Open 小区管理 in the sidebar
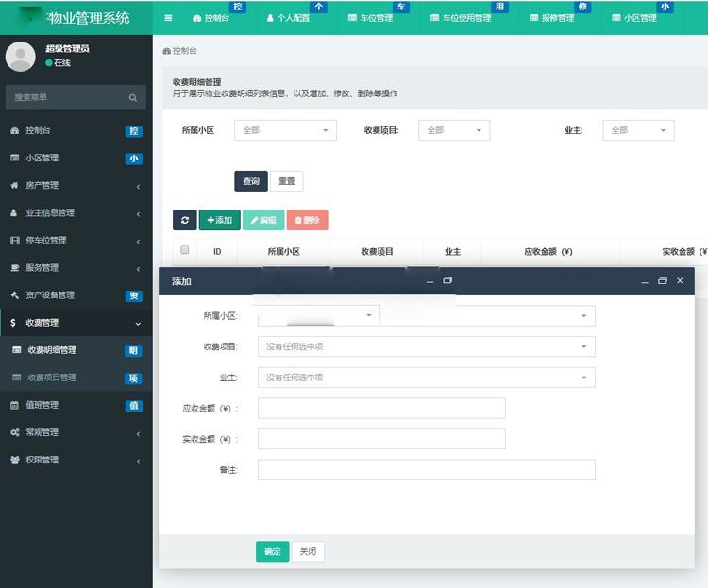708x588 pixels. (42, 158)
